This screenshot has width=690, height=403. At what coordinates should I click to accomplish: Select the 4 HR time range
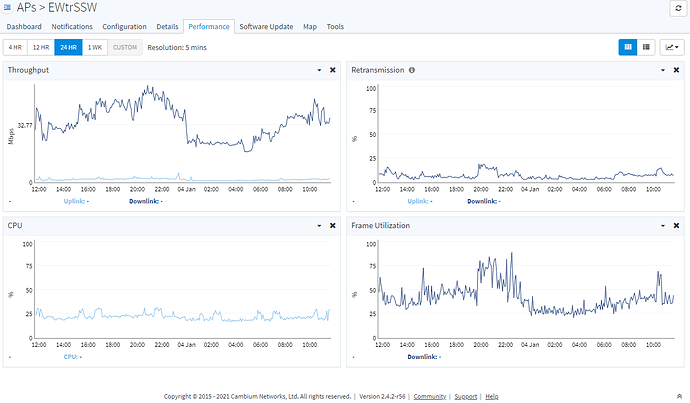tap(15, 47)
